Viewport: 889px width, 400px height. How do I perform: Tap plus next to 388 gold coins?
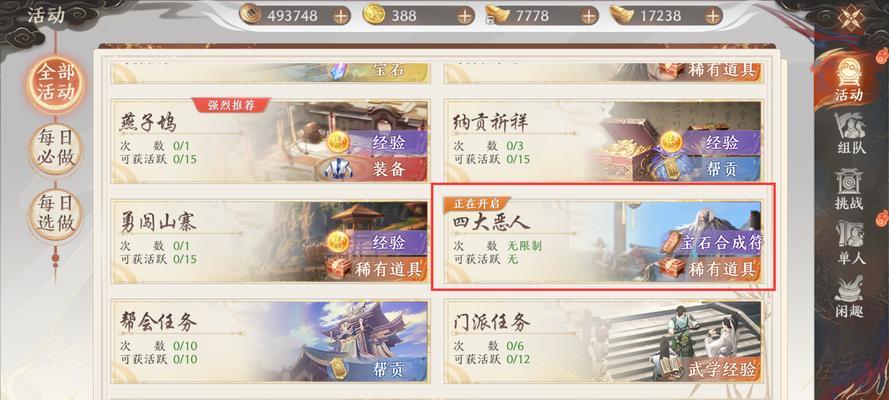click(x=465, y=15)
